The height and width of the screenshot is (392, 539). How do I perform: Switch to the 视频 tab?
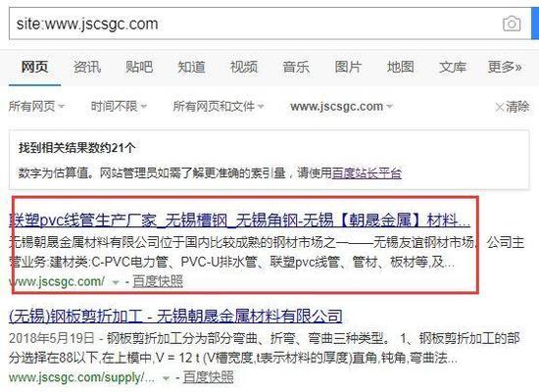tap(244, 67)
